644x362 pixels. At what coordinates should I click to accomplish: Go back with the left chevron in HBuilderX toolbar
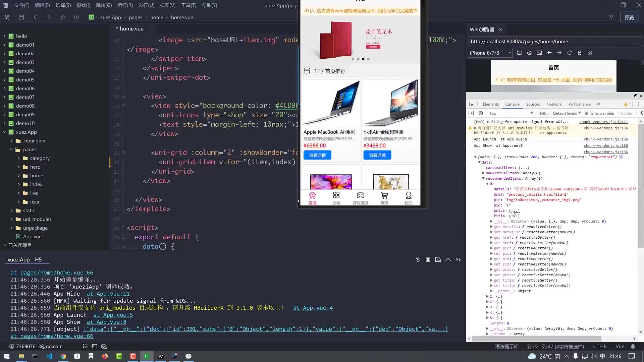tap(35, 17)
